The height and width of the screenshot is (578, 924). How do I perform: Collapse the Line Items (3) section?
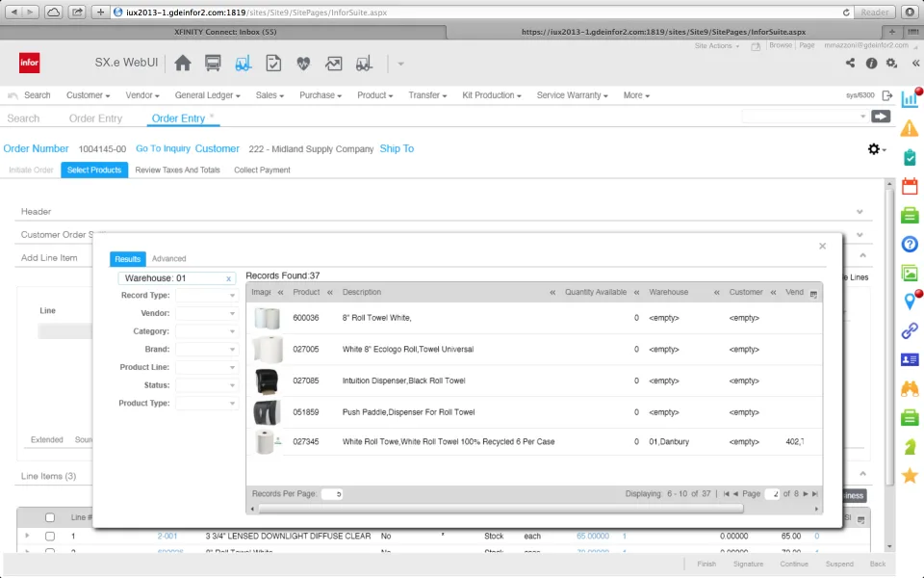click(x=862, y=474)
